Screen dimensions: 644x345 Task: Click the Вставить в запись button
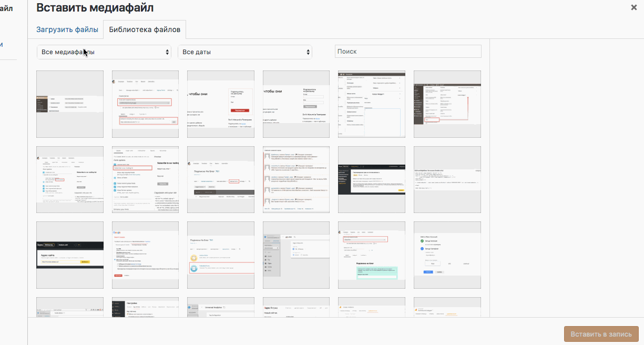tap(601, 334)
